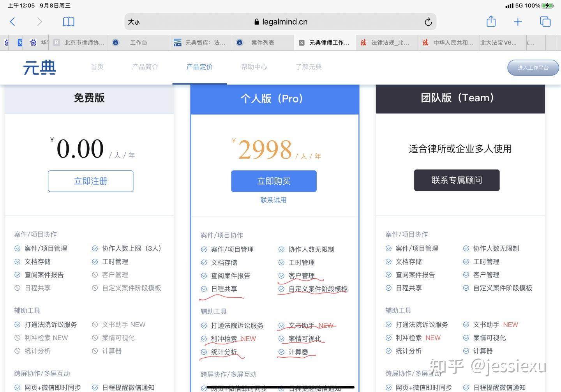Click check icon beside 协作人数上限（3人）
This screenshot has width=561, height=392.
pyautogui.click(x=95, y=249)
